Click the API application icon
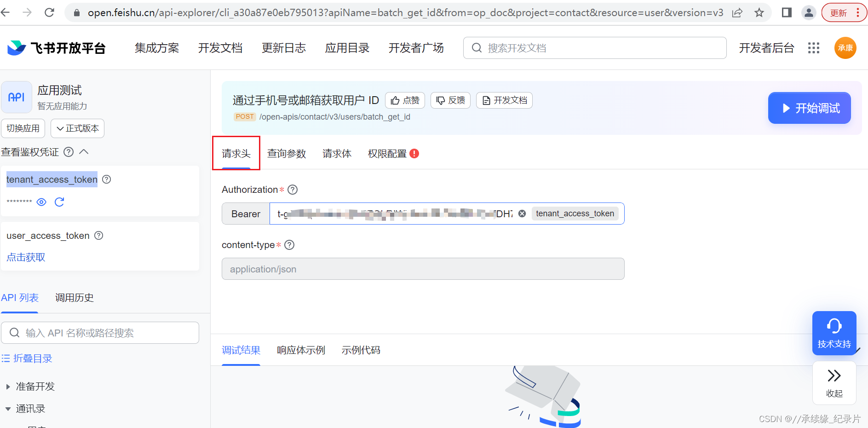Screen dimensions: 868x428 (17, 97)
